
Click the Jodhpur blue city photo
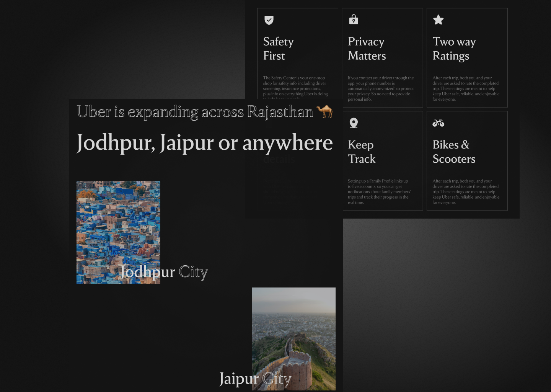(x=118, y=232)
